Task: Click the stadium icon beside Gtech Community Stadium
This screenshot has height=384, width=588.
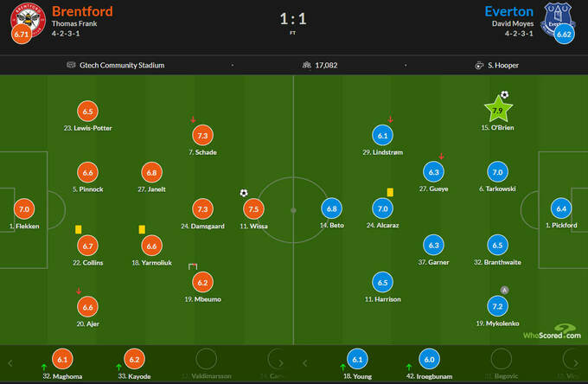Action: point(71,65)
